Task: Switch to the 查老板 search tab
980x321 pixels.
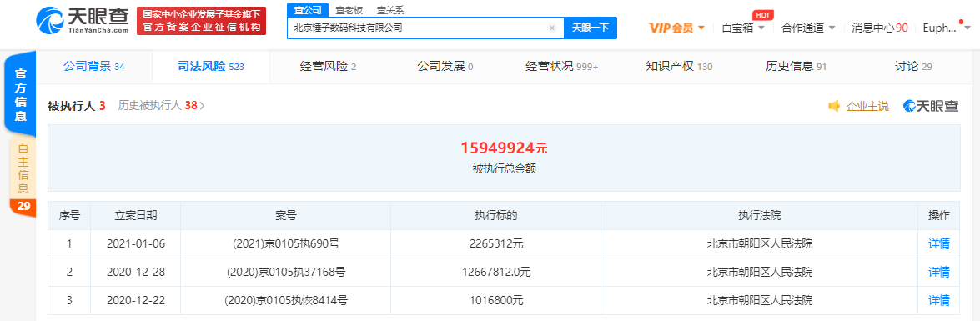Action: pyautogui.click(x=349, y=10)
